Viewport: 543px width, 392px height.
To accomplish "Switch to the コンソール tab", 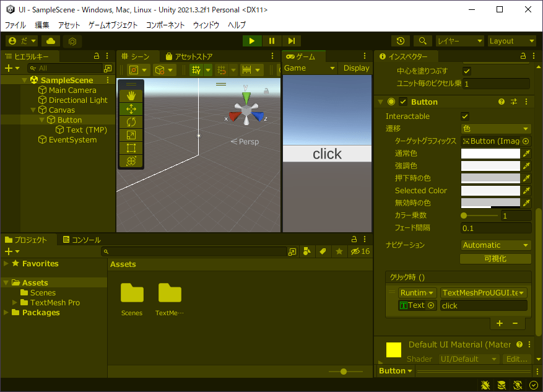I will (x=82, y=240).
